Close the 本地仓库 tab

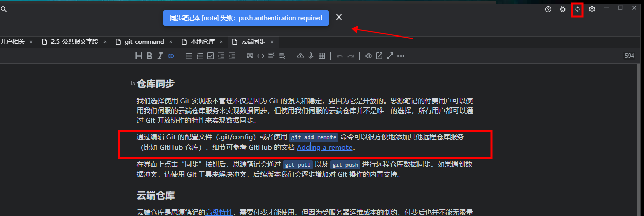point(221,42)
